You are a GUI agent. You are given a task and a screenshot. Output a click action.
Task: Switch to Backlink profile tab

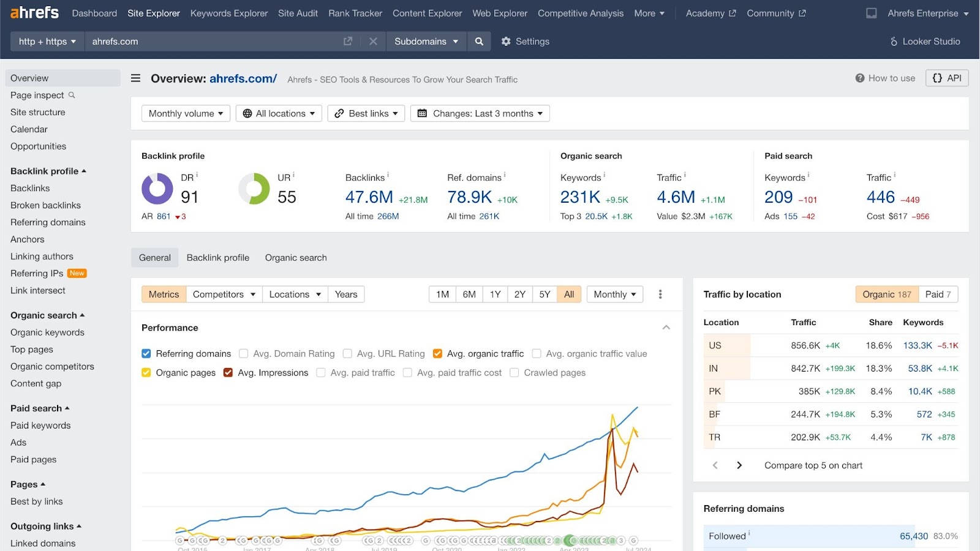[218, 258]
